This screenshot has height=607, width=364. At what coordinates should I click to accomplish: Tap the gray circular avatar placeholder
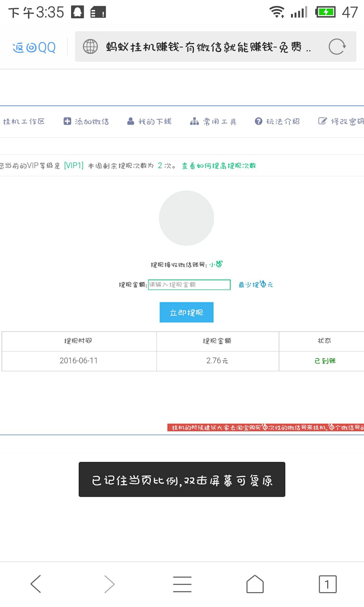[186, 218]
